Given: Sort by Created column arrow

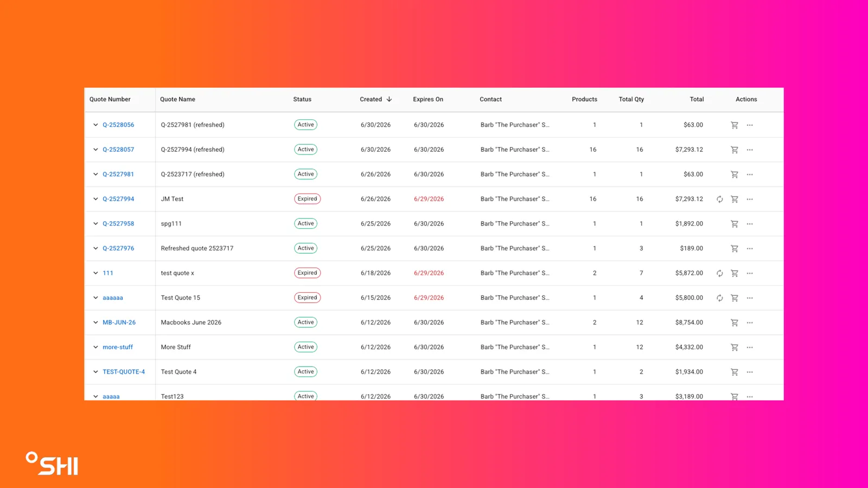Looking at the screenshot, I should click(389, 99).
